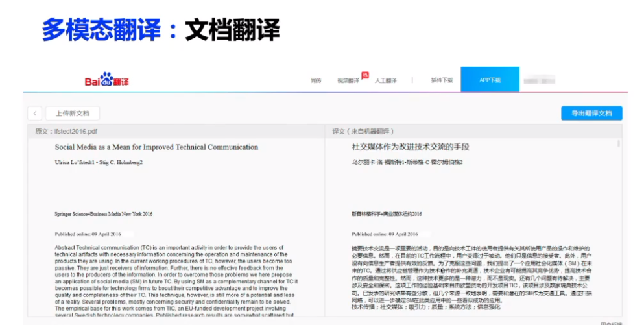Click 'Published online: 09 April 2016' in source pane
The image size is (644, 325).
click(x=88, y=234)
